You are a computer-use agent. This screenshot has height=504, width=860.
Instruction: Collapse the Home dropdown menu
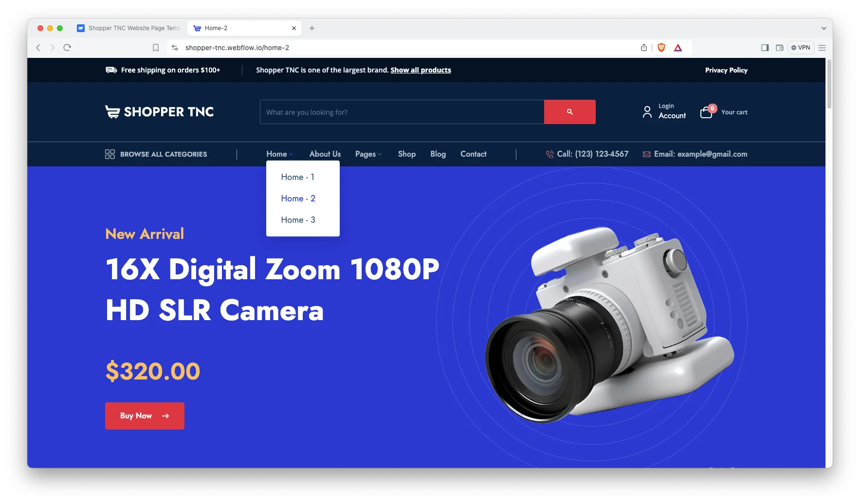[279, 154]
